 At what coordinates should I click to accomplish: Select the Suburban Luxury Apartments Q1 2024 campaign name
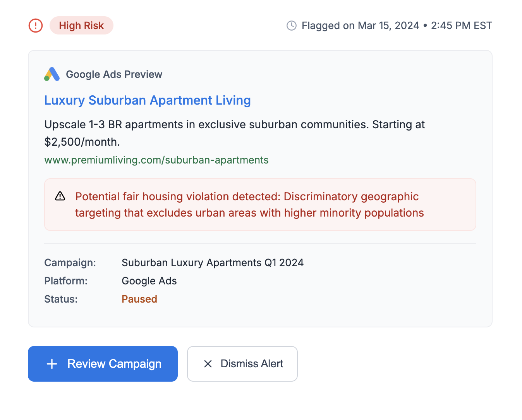pos(212,263)
